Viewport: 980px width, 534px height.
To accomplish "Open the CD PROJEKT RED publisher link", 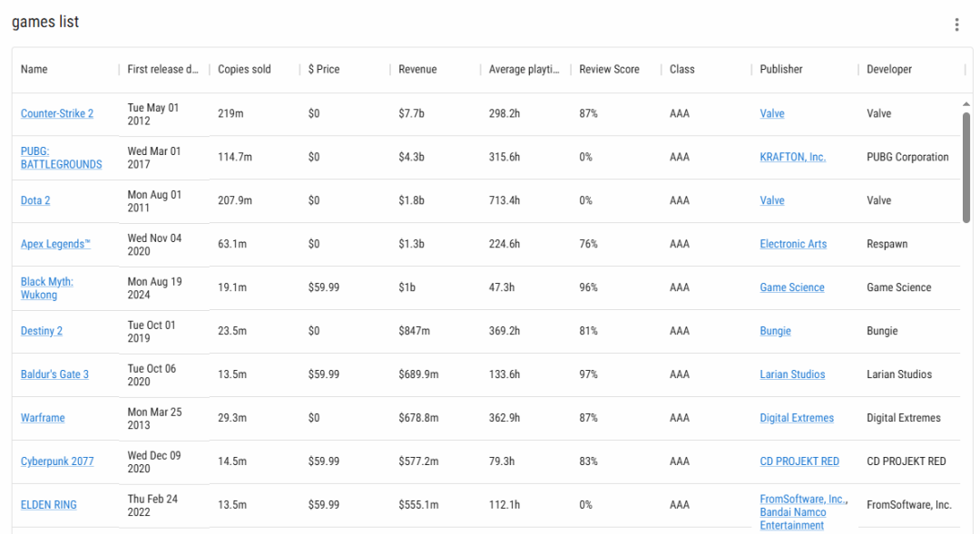I will point(799,461).
